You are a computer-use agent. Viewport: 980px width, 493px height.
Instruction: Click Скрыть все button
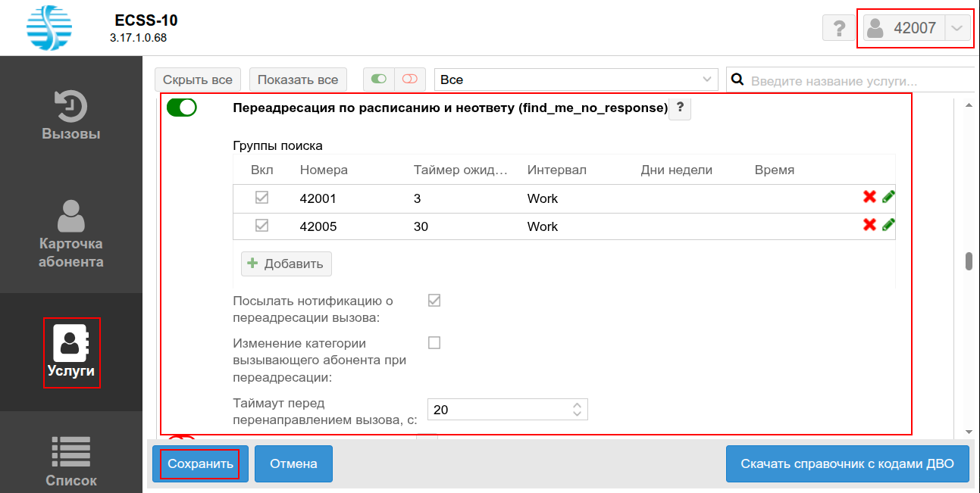pyautogui.click(x=198, y=80)
